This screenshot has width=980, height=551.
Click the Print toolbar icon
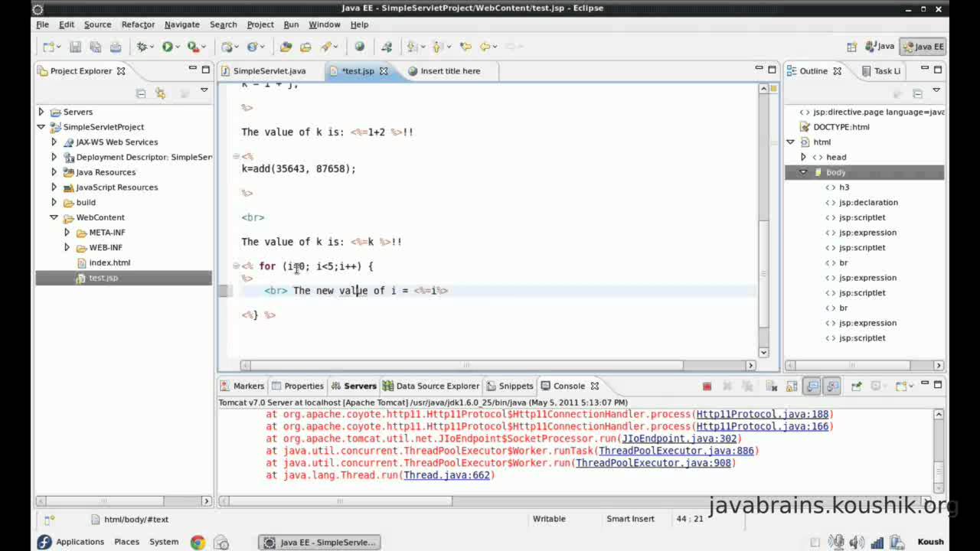click(x=115, y=47)
